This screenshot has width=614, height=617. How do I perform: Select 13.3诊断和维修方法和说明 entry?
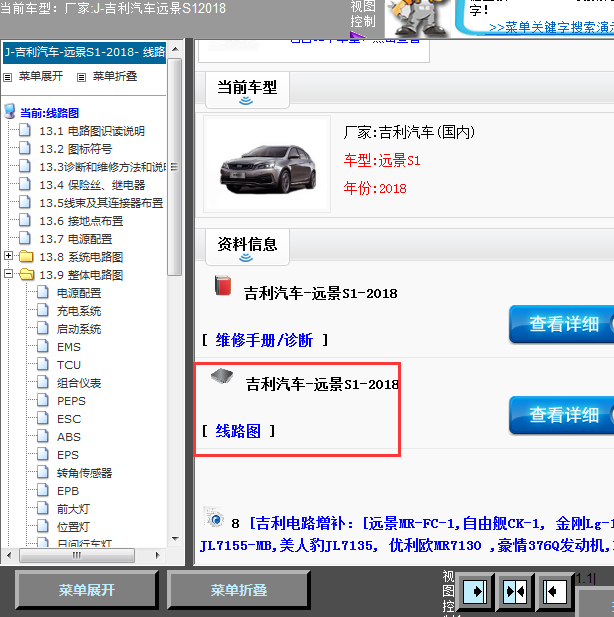[102, 167]
